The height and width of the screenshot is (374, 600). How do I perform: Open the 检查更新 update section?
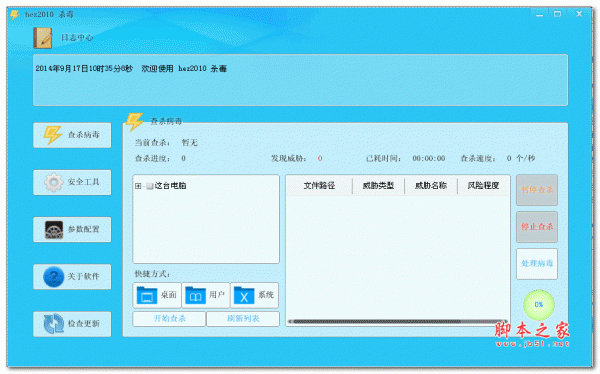pyautogui.click(x=72, y=324)
